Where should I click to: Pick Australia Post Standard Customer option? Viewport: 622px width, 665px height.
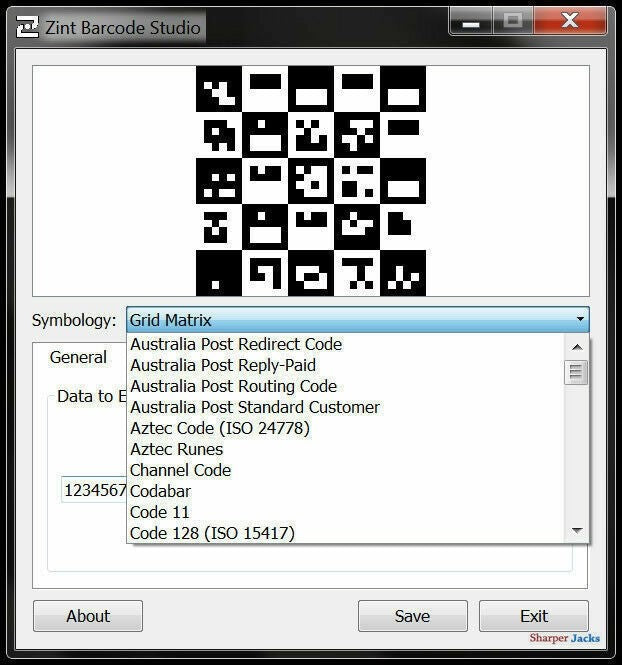point(255,407)
